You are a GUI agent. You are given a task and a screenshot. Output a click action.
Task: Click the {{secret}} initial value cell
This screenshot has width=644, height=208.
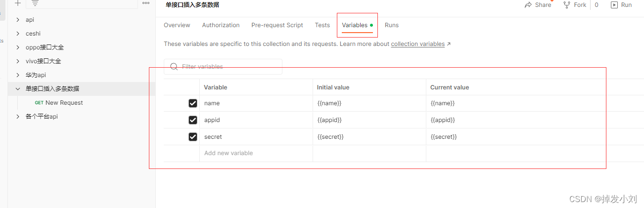pyautogui.click(x=369, y=137)
